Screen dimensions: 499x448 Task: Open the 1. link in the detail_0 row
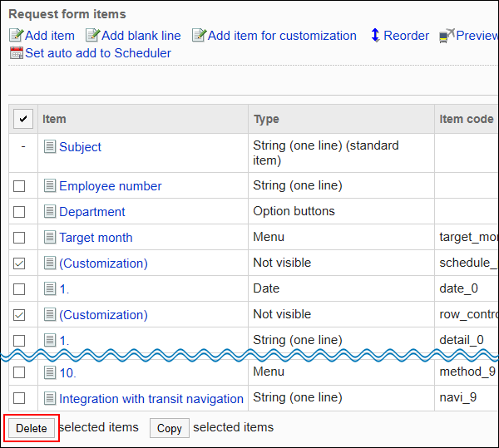[x=64, y=341]
